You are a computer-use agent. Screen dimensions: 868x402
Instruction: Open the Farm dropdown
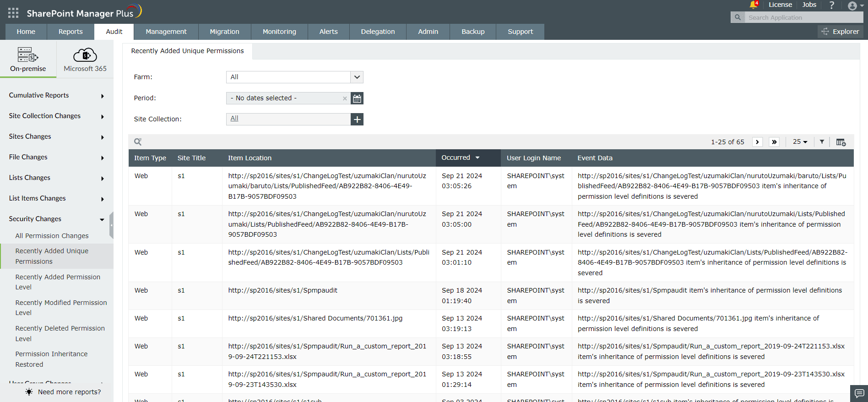point(295,77)
